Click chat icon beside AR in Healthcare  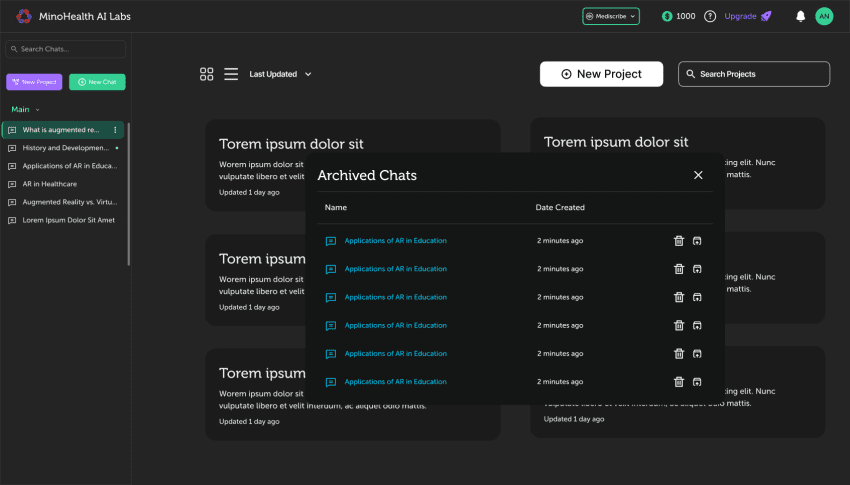click(12, 184)
